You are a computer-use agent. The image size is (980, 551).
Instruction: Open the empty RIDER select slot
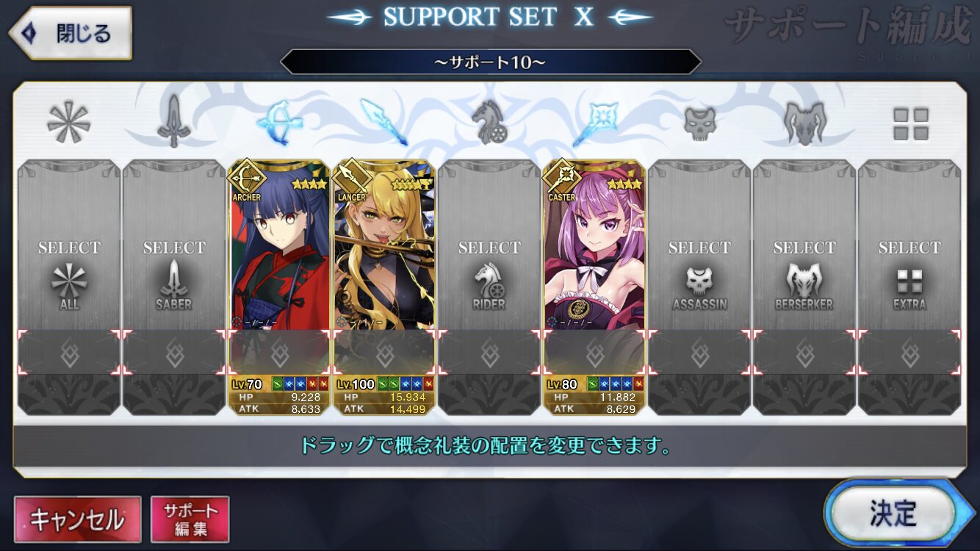point(489,288)
